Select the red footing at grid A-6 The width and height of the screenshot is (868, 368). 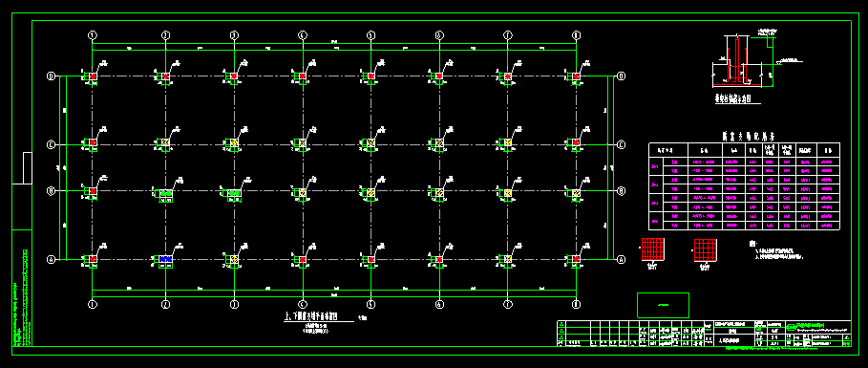(x=439, y=259)
